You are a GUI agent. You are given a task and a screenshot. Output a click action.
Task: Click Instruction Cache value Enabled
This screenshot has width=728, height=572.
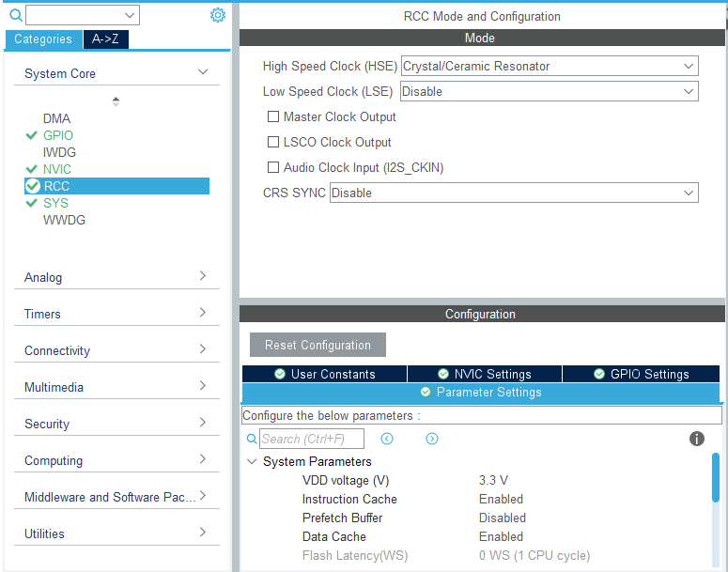(501, 499)
